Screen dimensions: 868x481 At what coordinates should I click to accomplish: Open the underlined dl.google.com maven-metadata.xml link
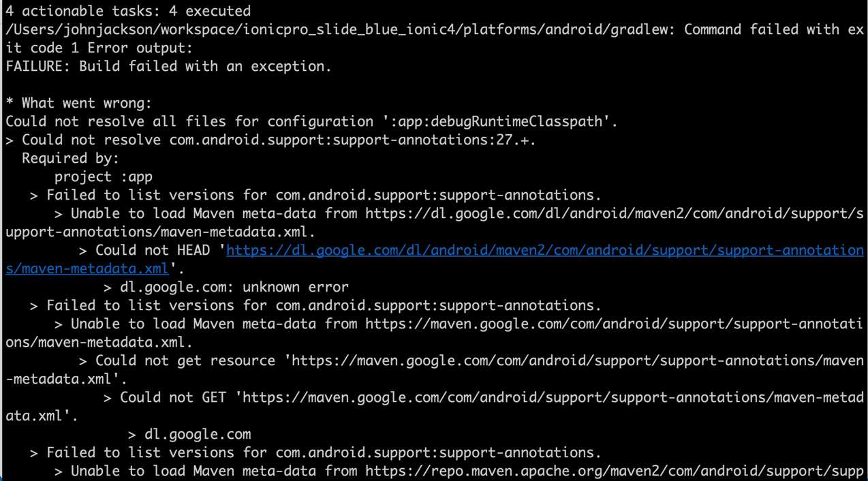(545, 250)
